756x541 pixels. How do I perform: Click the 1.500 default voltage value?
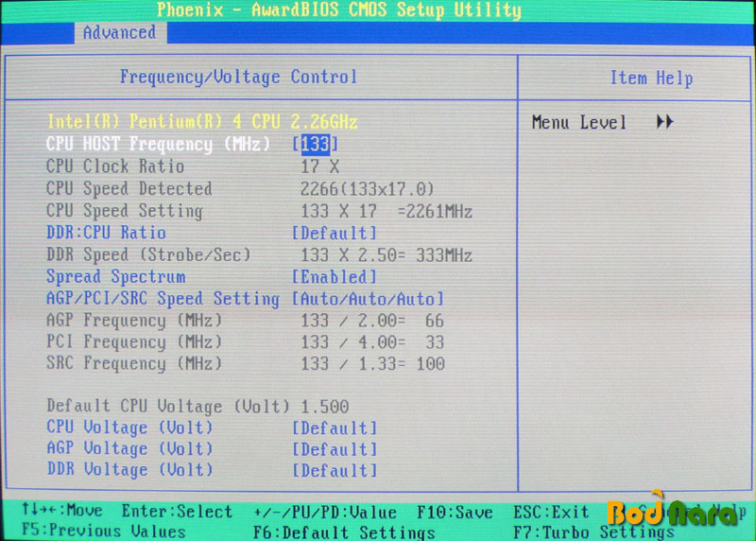tap(324, 407)
